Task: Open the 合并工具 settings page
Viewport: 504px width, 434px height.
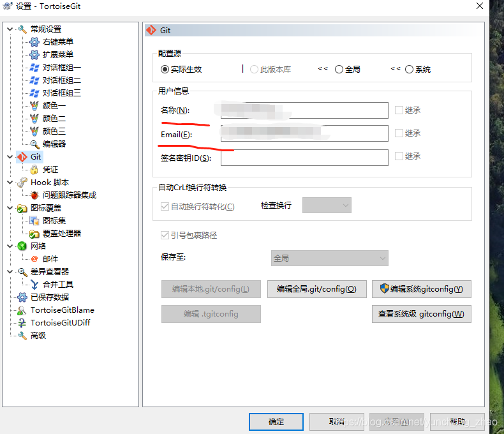Action: coord(58,285)
